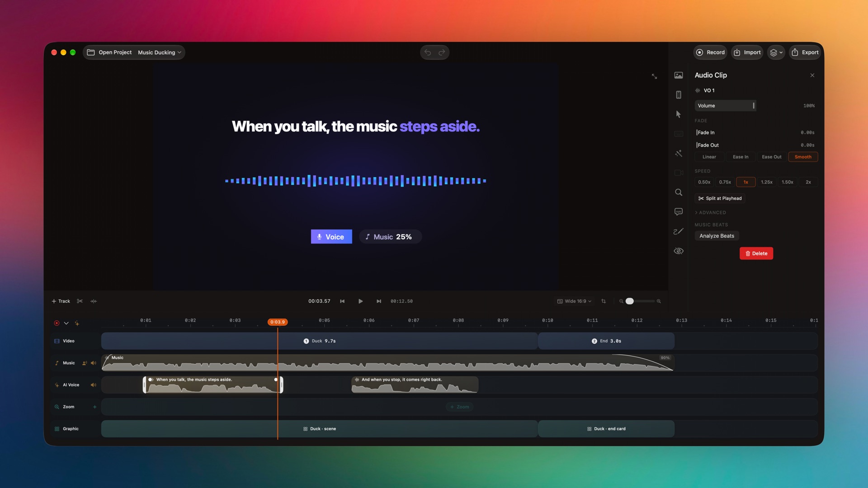The image size is (868, 488).
Task: Toggle ducking icon on Music track
Action: point(85,363)
